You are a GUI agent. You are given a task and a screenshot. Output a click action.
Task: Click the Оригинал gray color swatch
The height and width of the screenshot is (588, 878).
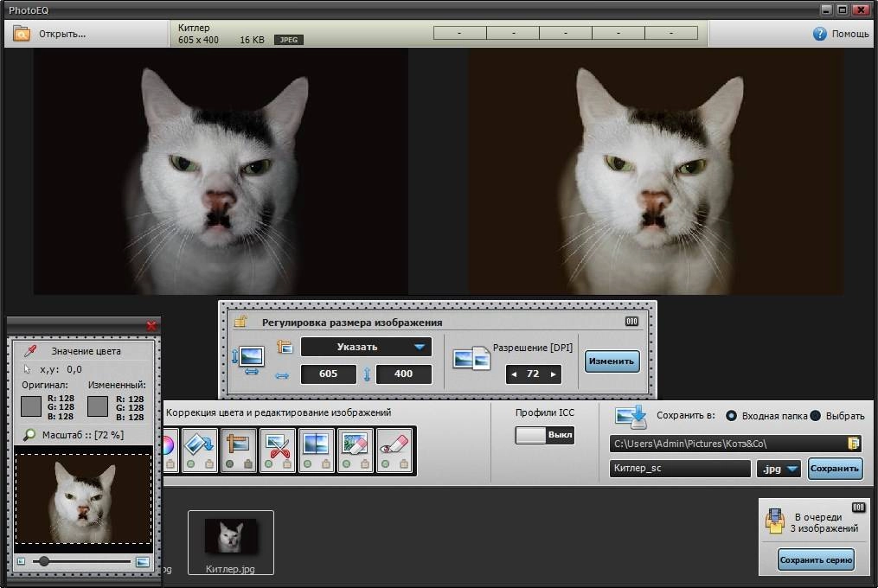tap(31, 406)
